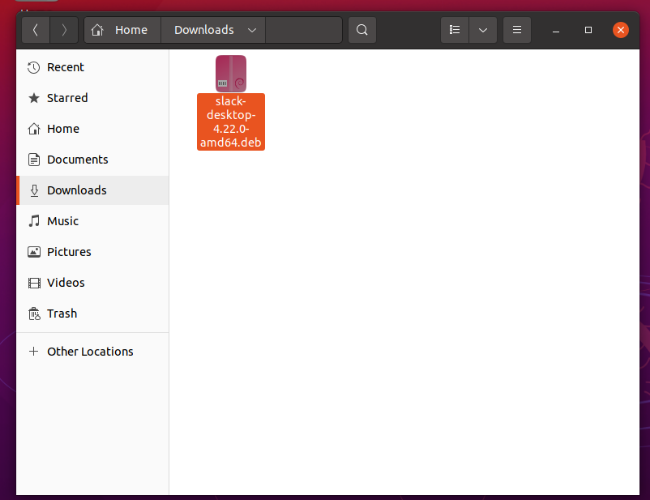The image size is (650, 500).
Task: Open view options dropdown chevron
Action: pos(483,30)
